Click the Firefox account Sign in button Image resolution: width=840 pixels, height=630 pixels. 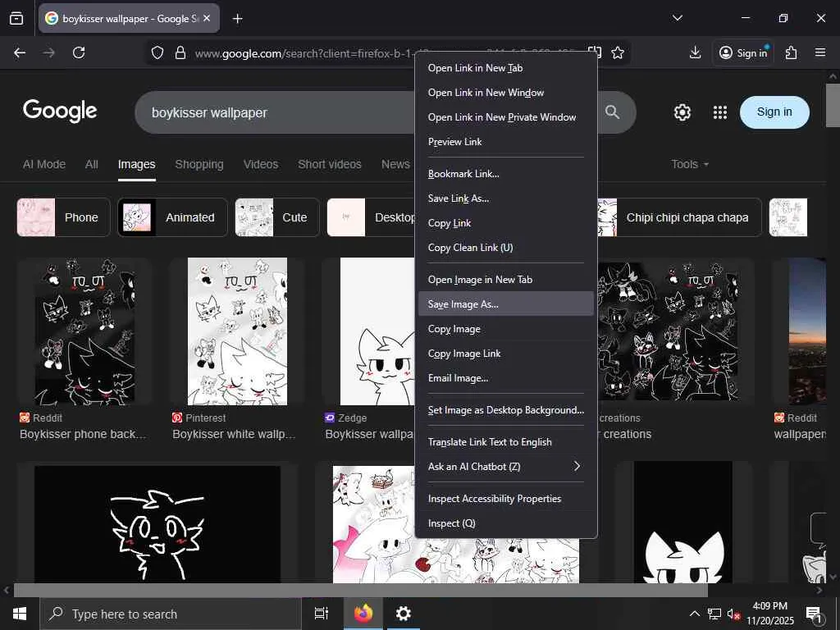(743, 52)
